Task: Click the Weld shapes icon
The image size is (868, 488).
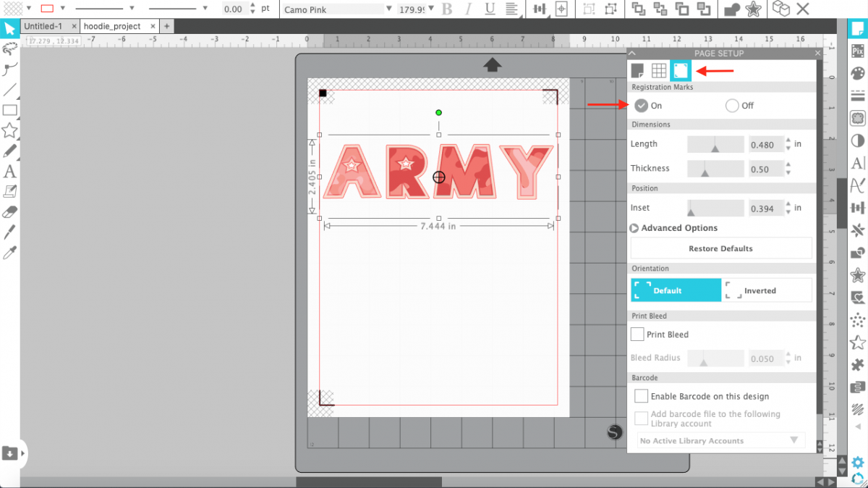Action: (x=733, y=9)
